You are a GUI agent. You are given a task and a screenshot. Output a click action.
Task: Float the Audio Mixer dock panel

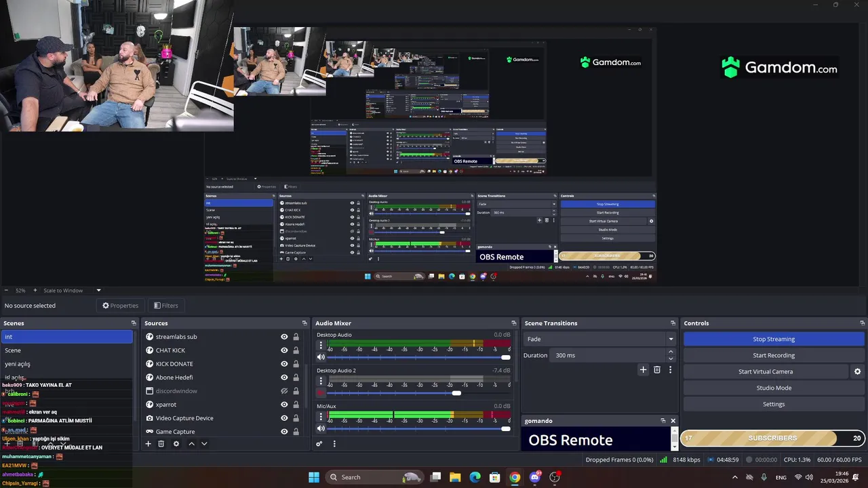coord(514,323)
